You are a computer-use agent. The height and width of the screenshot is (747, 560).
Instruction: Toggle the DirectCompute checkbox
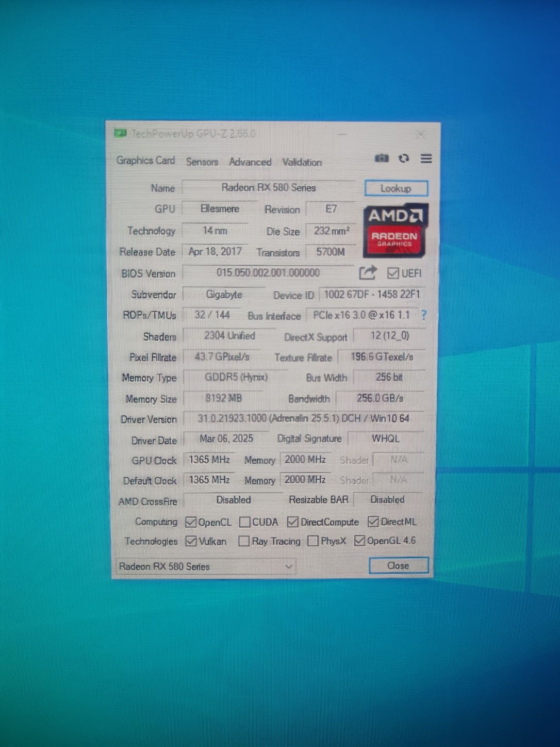pos(293,522)
